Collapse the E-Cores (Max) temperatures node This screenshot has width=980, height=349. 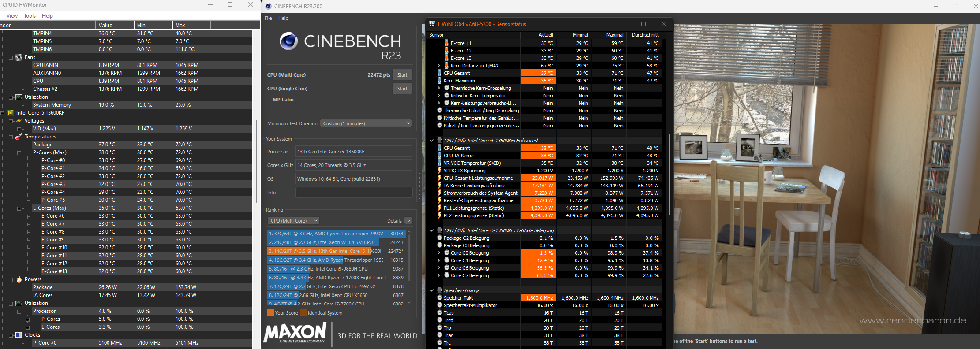[x=19, y=208]
